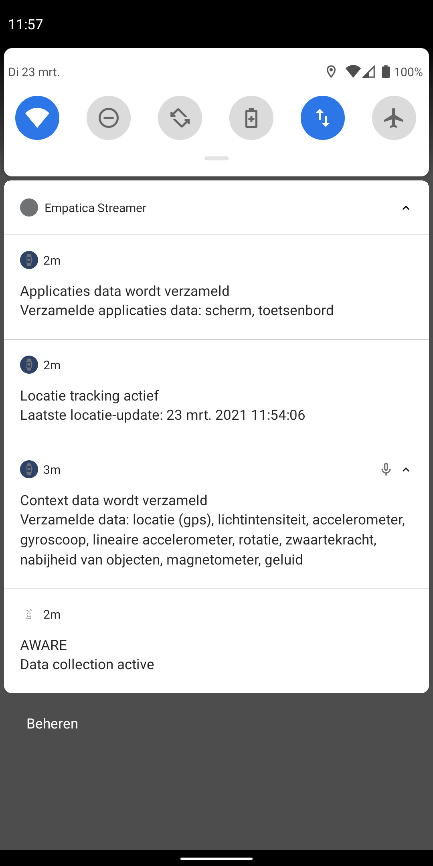Screen dimensions: 433x866
Task: Enable the Battery Saver quick toggle
Action: tap(251, 118)
